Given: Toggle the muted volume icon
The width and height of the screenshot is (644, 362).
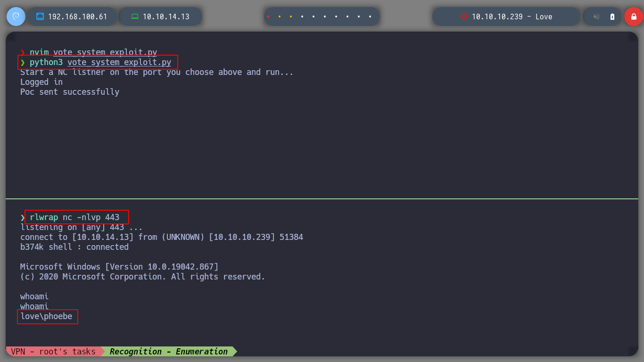Looking at the screenshot, I should click(x=596, y=16).
